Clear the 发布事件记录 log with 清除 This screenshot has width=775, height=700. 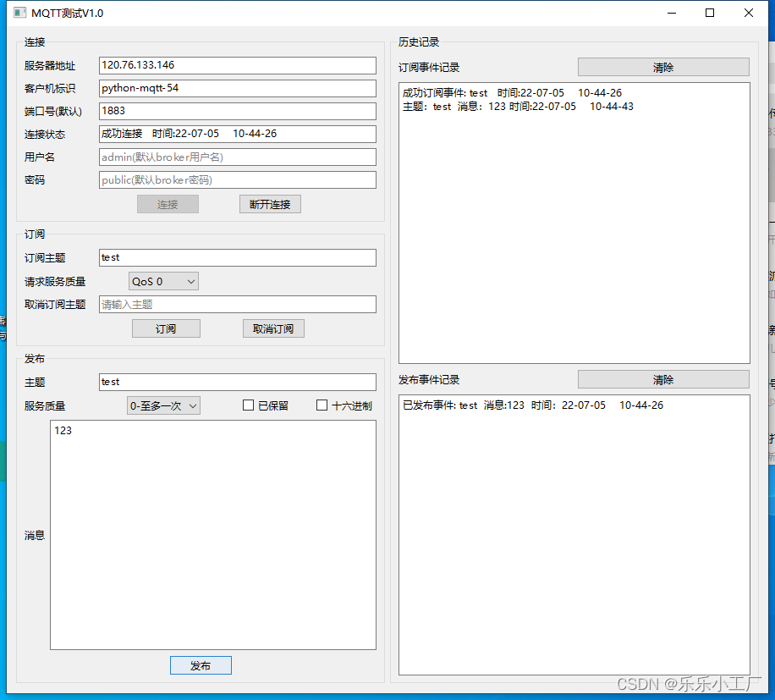663,380
